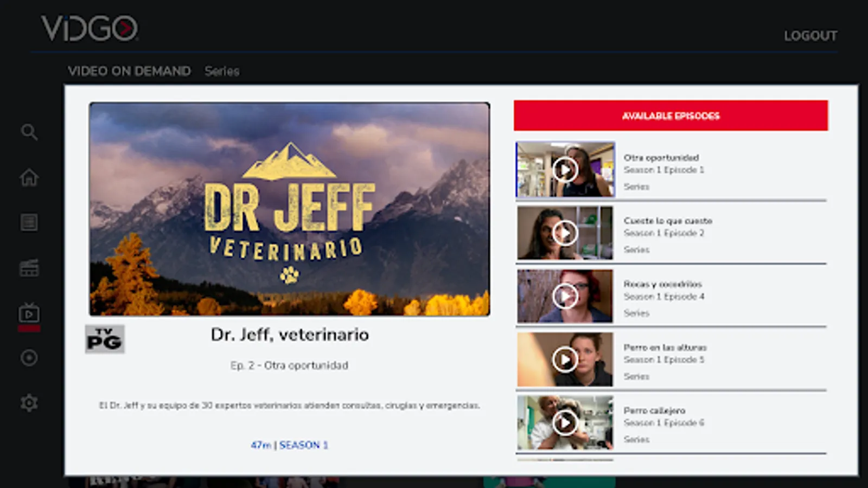Click the 'Perro callejero' episode title
868x488 pixels.
[x=654, y=410]
